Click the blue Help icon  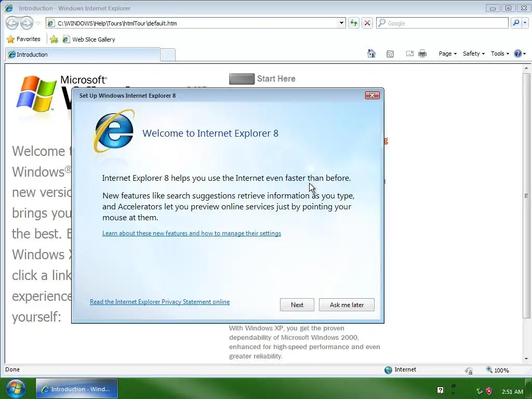pyautogui.click(x=518, y=54)
